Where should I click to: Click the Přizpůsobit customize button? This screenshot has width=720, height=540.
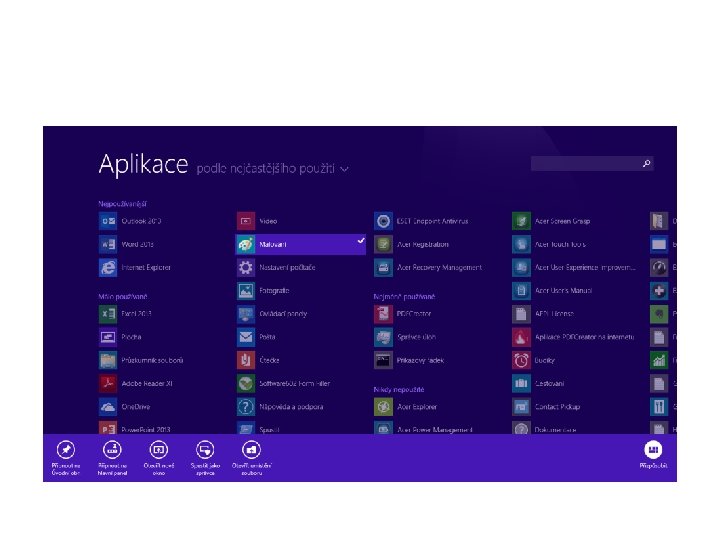click(x=653, y=450)
